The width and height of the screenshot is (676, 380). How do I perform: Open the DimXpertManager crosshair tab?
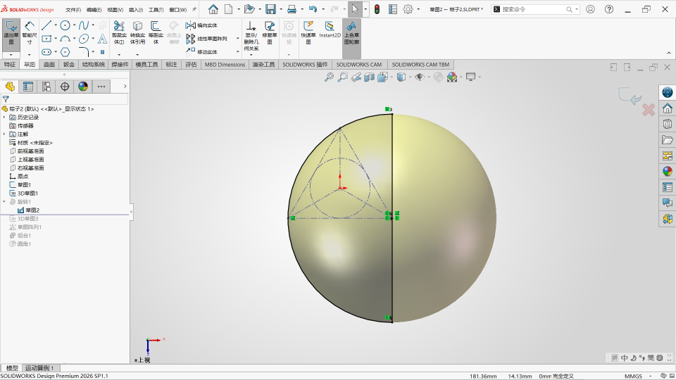[65, 87]
